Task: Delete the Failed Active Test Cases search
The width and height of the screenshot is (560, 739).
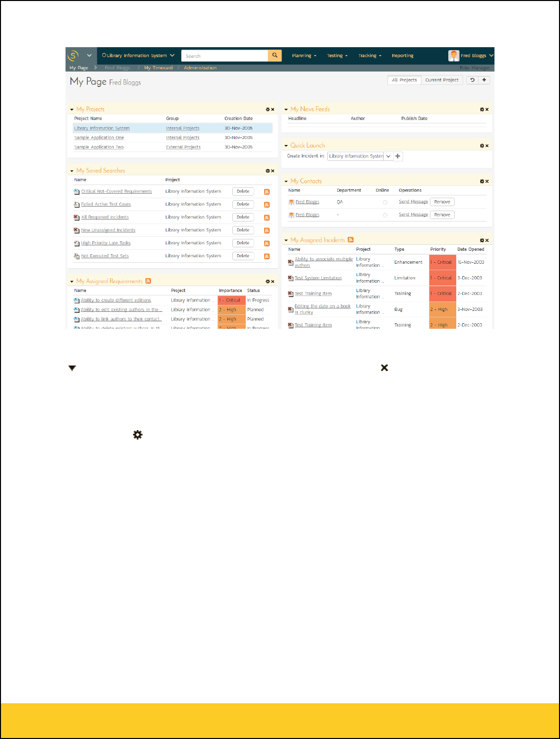Action: [x=243, y=204]
